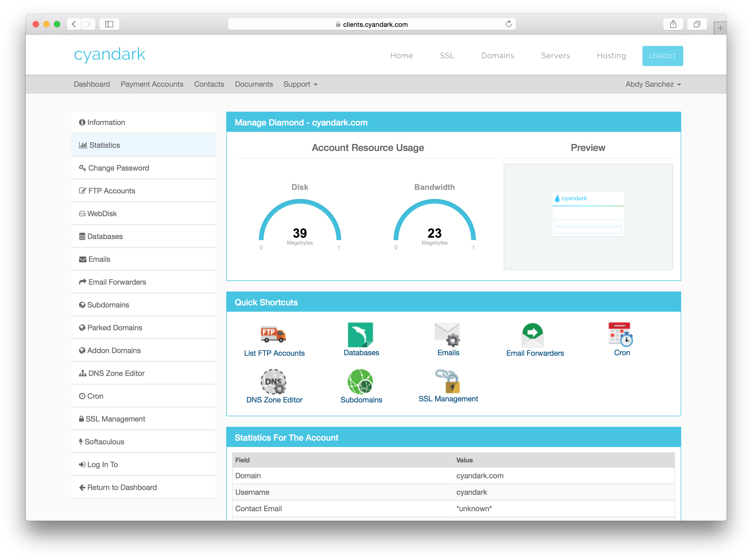Open the Databases sidebar item
Image resolution: width=752 pixels, height=560 pixels.
pos(143,236)
